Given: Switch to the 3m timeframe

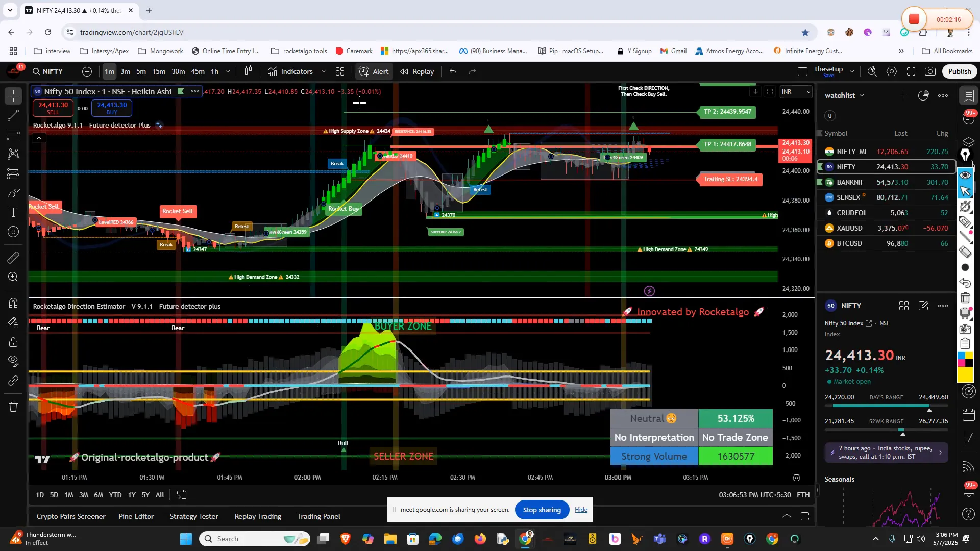Looking at the screenshot, I should (125, 71).
